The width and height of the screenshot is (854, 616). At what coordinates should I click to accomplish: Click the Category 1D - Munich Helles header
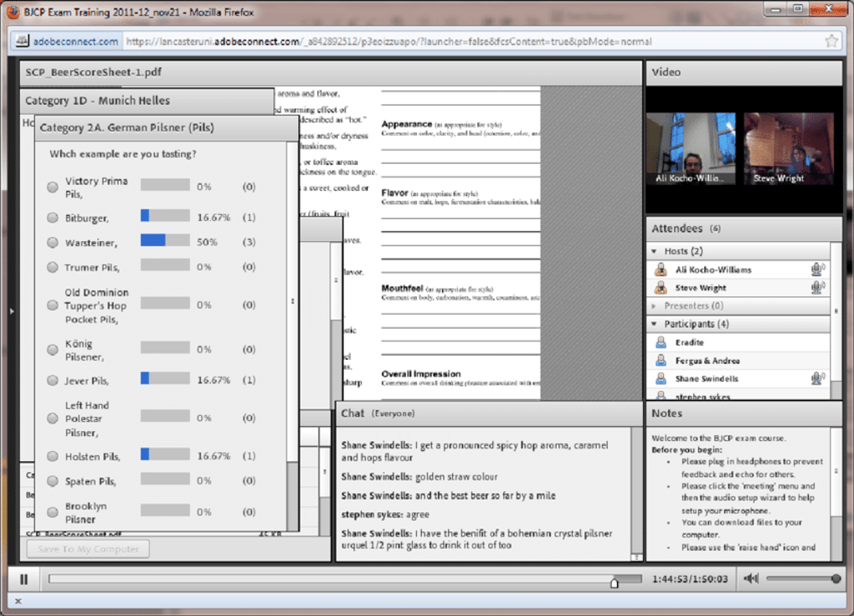click(x=147, y=100)
